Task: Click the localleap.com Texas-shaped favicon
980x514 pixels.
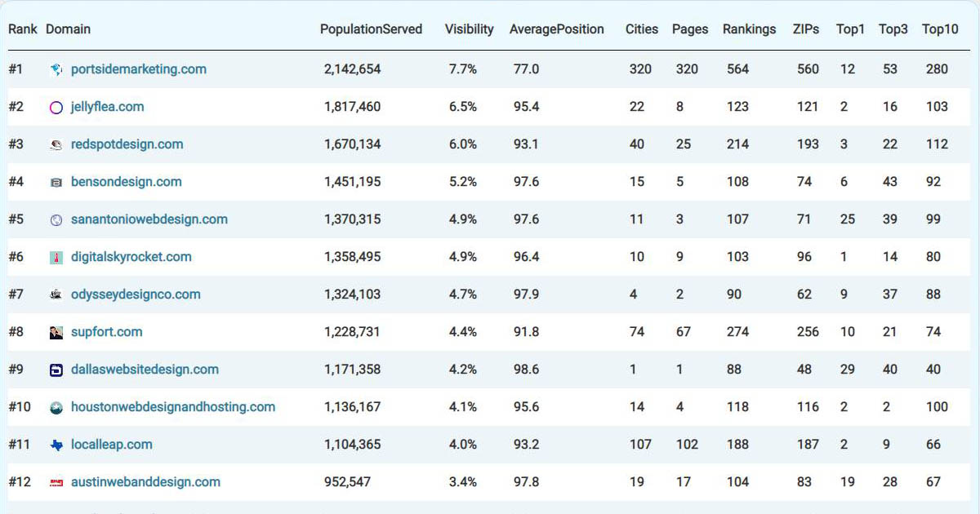Action: (56, 445)
